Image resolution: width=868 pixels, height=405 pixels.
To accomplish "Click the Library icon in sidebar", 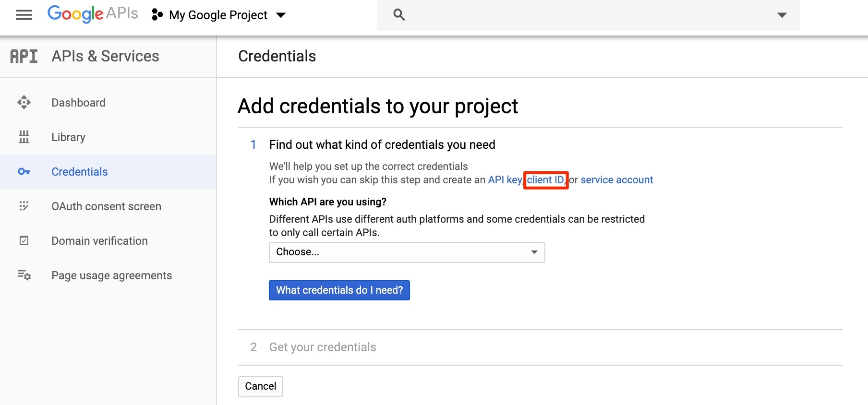I will [x=24, y=137].
